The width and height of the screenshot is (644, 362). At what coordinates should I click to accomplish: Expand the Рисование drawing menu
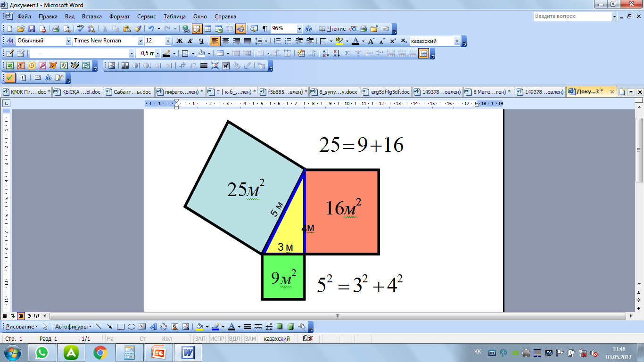pos(22,326)
